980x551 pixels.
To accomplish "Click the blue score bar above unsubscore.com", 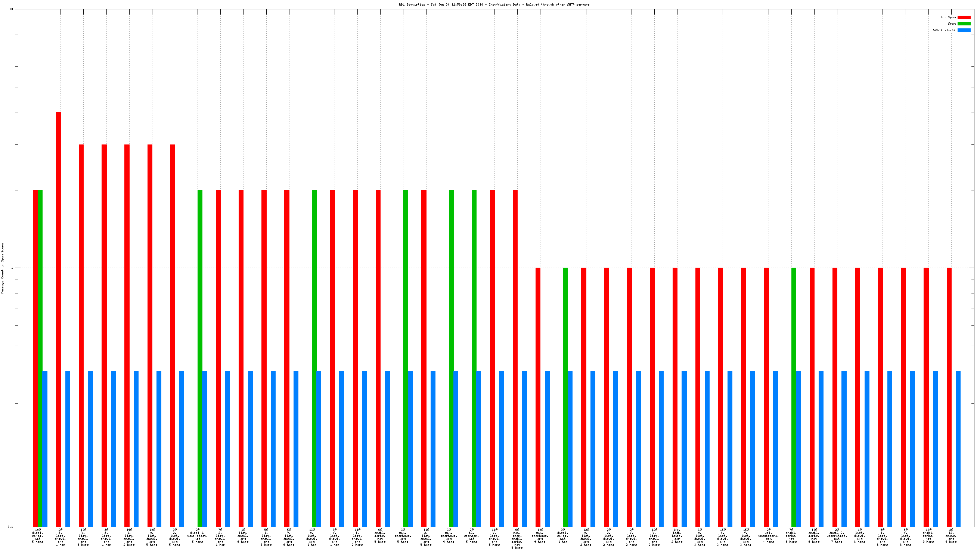I will click(x=775, y=448).
